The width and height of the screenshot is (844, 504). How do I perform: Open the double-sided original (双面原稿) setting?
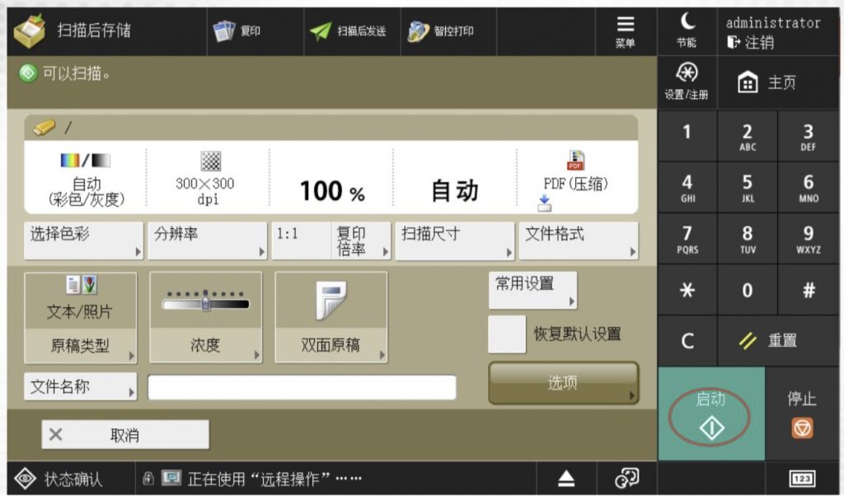(331, 317)
